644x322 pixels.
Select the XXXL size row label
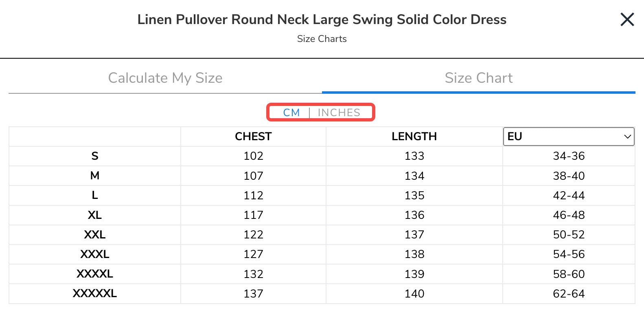95,254
